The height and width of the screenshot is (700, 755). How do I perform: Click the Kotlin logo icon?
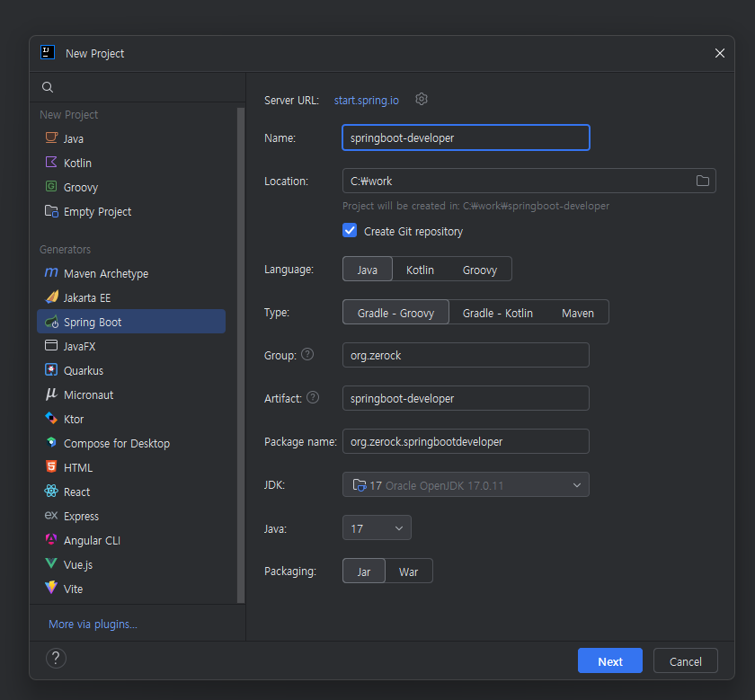pos(51,163)
